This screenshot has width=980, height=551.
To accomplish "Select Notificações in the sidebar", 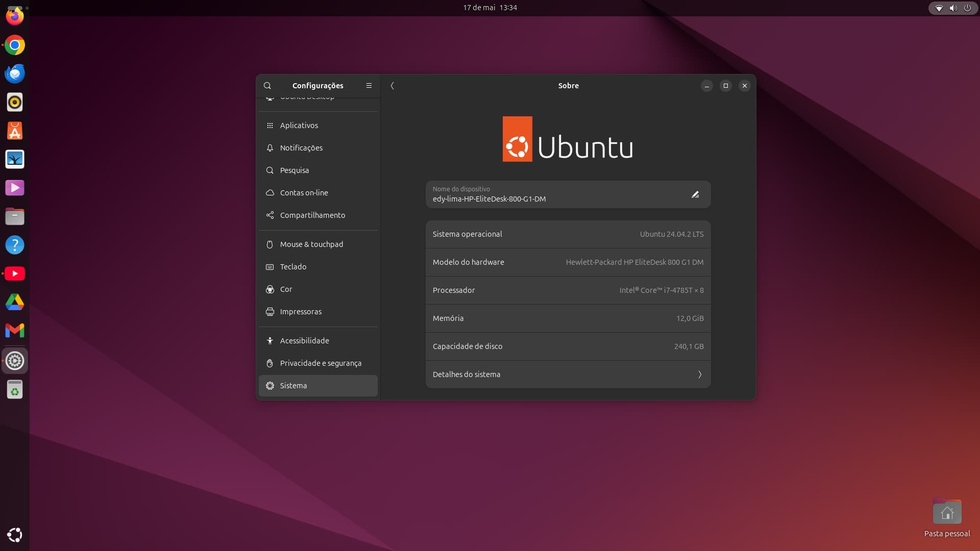I will click(318, 148).
